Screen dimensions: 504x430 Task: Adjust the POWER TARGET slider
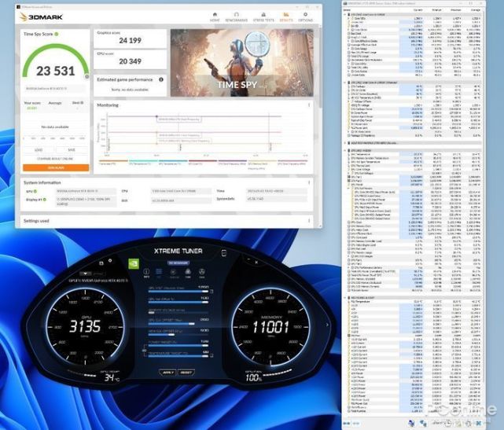(x=178, y=345)
